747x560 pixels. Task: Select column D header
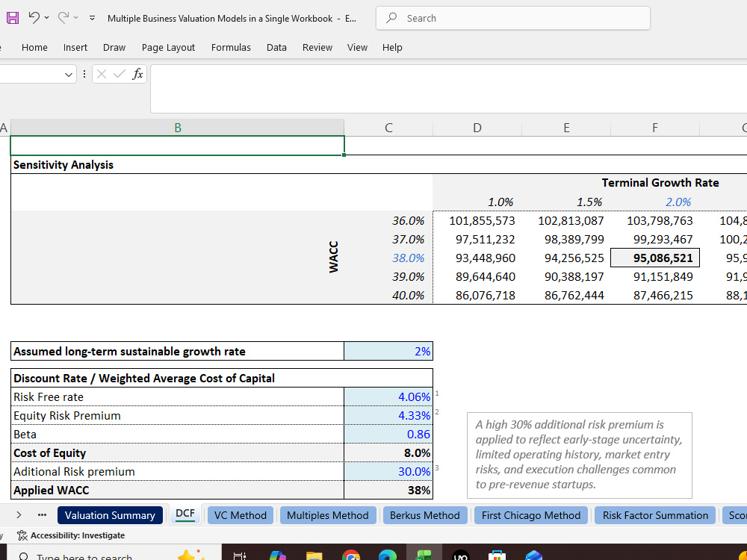pyautogui.click(x=477, y=128)
